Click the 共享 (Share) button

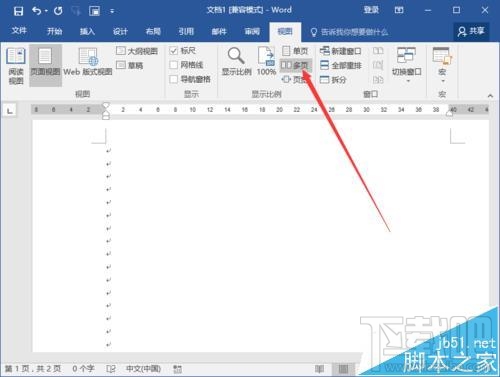click(x=471, y=32)
